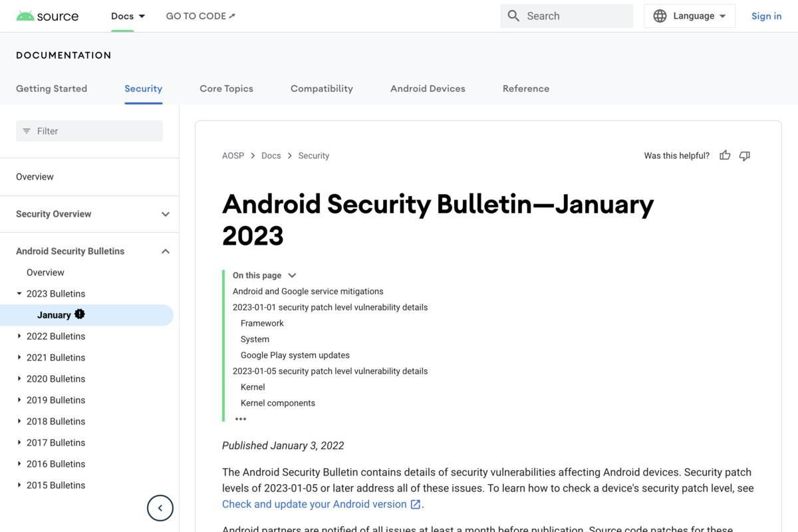Click the filter list icon
798x532 pixels.
coord(27,131)
